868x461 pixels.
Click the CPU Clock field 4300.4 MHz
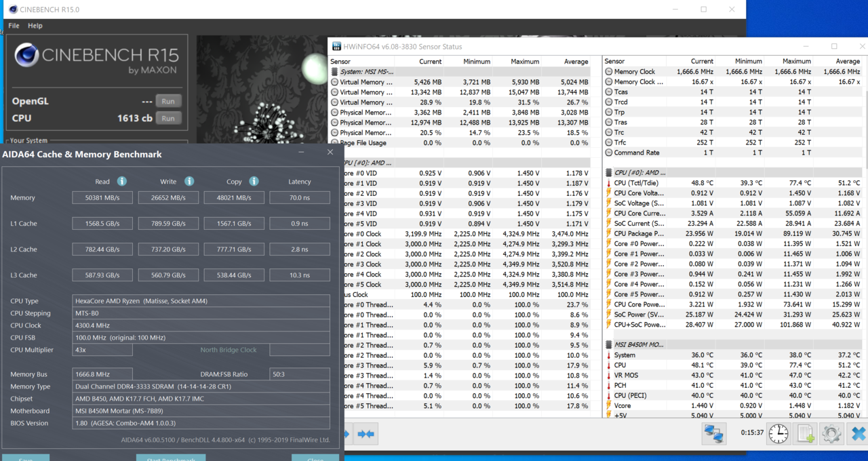tap(201, 325)
